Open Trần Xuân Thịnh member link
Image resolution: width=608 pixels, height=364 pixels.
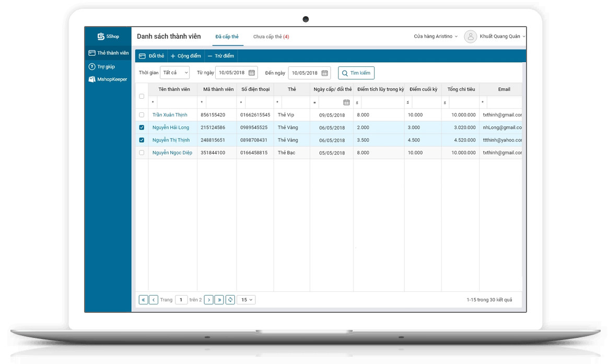click(x=170, y=115)
